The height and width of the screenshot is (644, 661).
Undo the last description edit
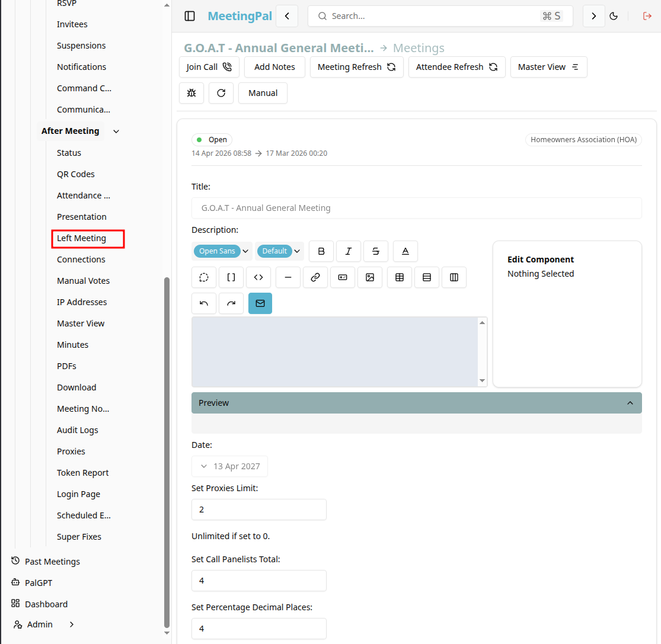[x=204, y=303]
